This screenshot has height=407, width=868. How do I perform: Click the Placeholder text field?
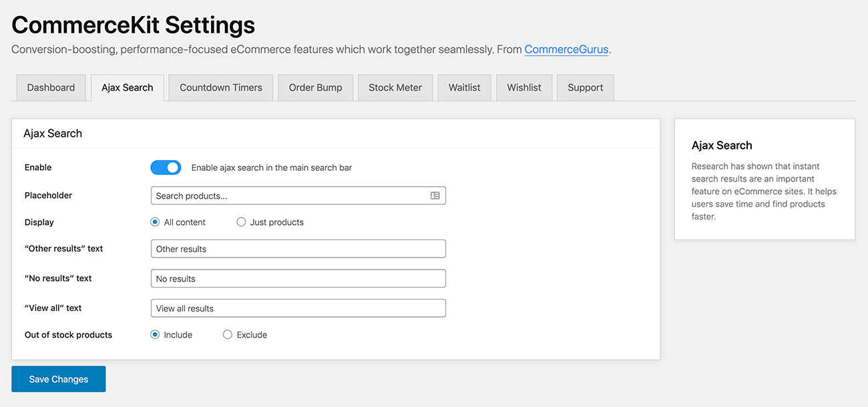point(298,195)
